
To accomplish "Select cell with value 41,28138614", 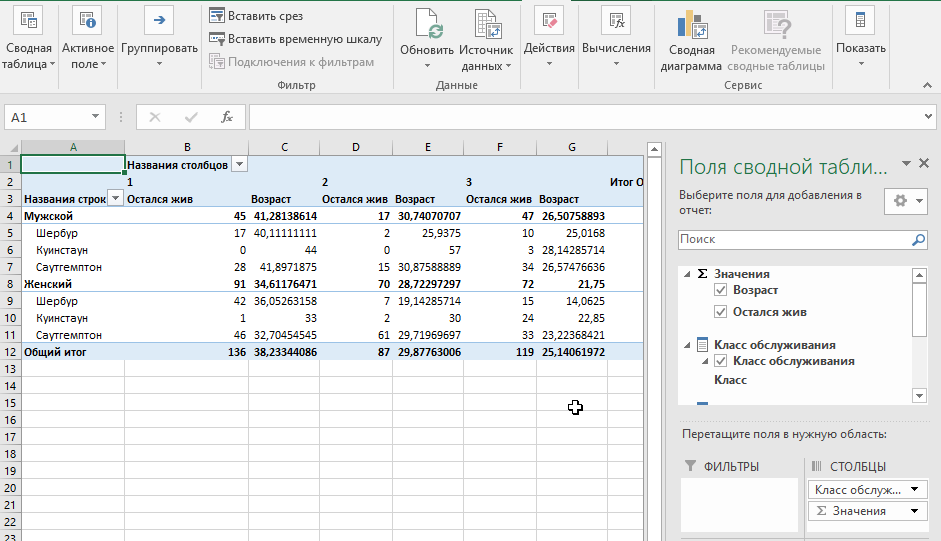I will point(284,216).
